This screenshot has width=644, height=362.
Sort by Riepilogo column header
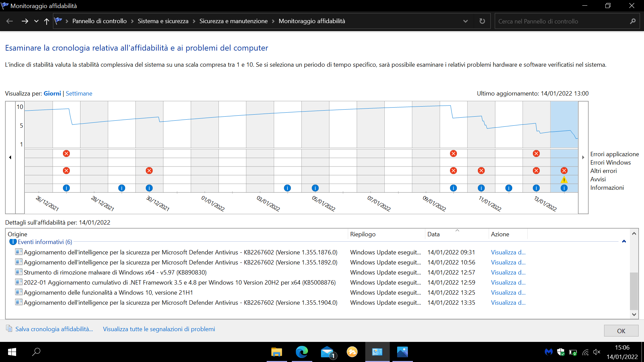click(x=386, y=234)
